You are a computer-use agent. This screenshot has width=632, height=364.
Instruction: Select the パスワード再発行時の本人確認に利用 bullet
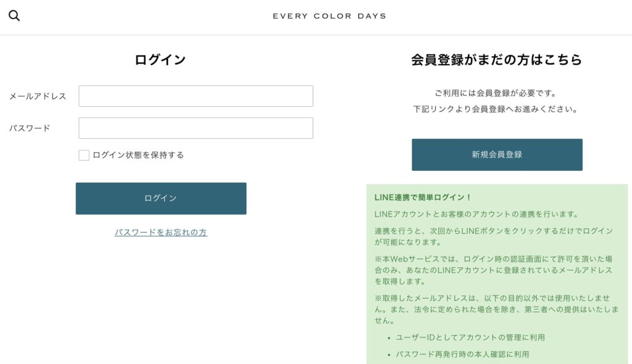(462, 354)
